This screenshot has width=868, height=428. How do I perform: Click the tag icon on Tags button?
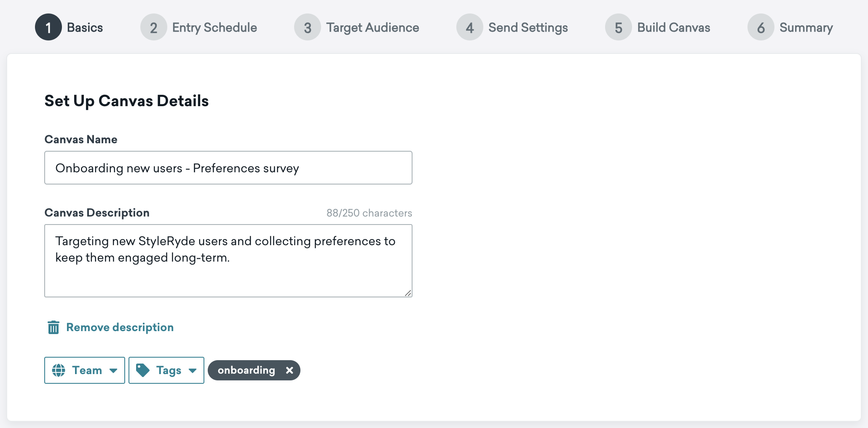tap(143, 370)
